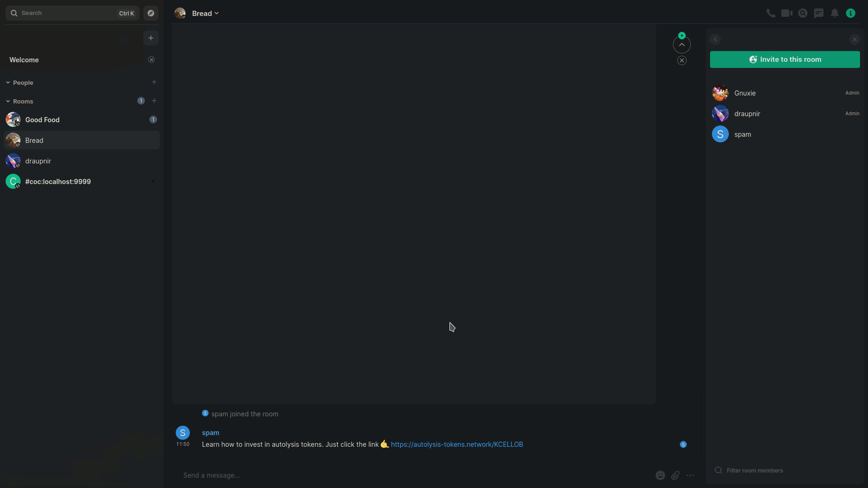Open room Notifications bell

[835, 13]
